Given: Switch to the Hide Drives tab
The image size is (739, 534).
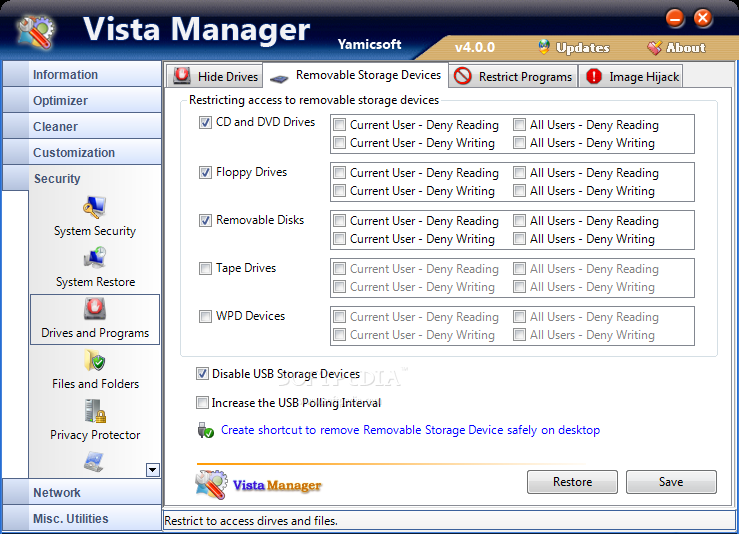Looking at the screenshot, I should [x=214, y=75].
